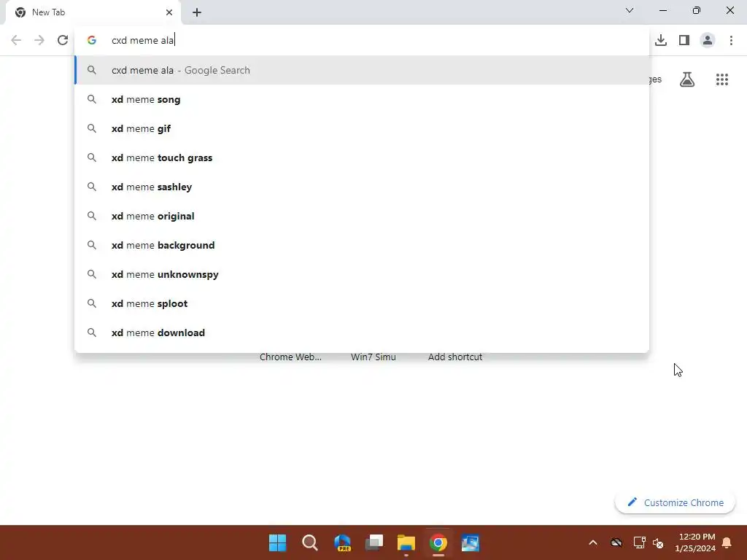Open a new tab with plus button

[197, 12]
